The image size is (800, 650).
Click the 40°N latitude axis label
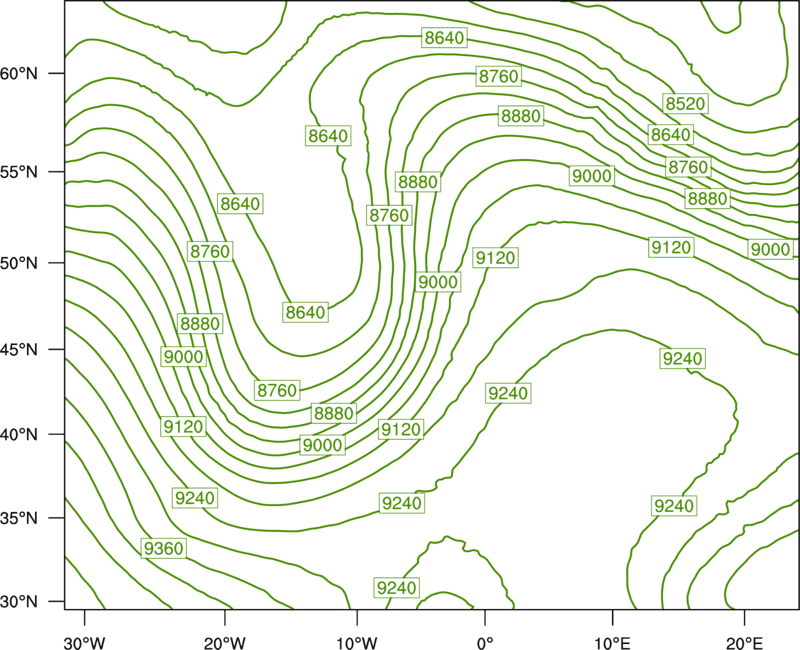19,435
